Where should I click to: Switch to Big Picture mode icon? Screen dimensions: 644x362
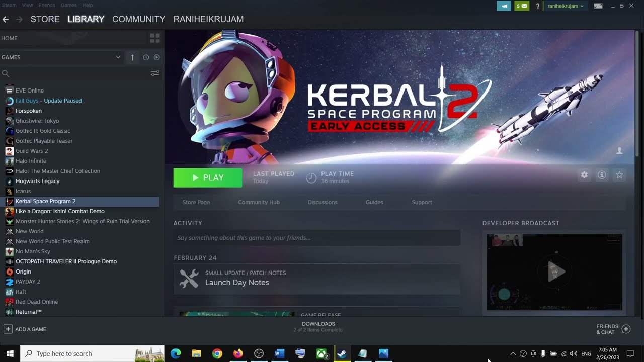598,6
